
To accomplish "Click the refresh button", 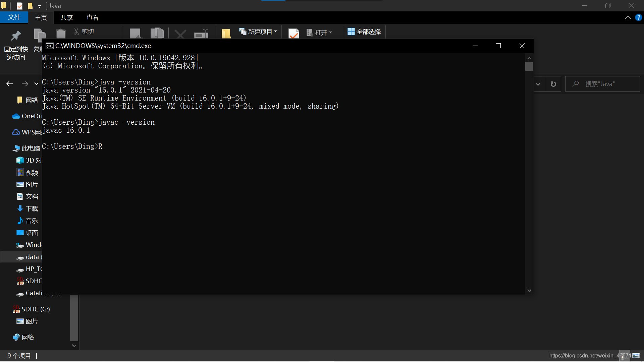I will coord(553,84).
